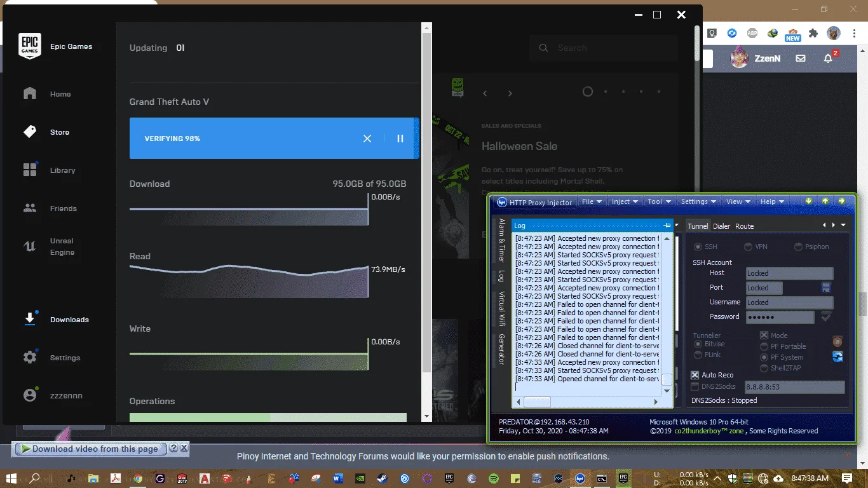Screen dimensions: 868x488
Task: Open the Inject menu dropdown
Action: [624, 201]
